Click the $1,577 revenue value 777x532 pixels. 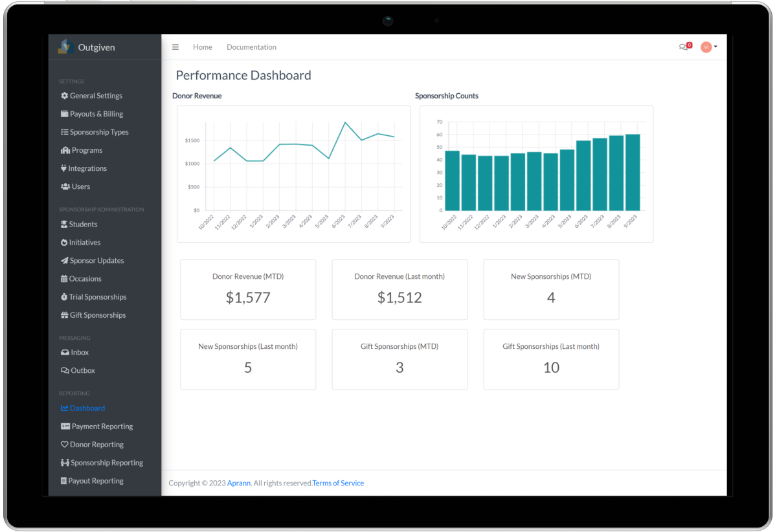click(248, 298)
